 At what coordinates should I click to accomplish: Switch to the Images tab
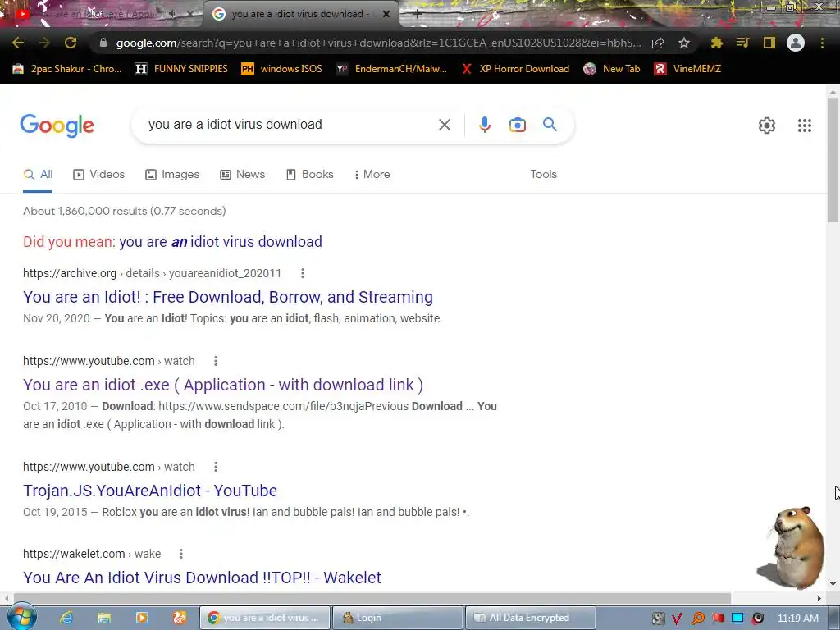(x=172, y=174)
